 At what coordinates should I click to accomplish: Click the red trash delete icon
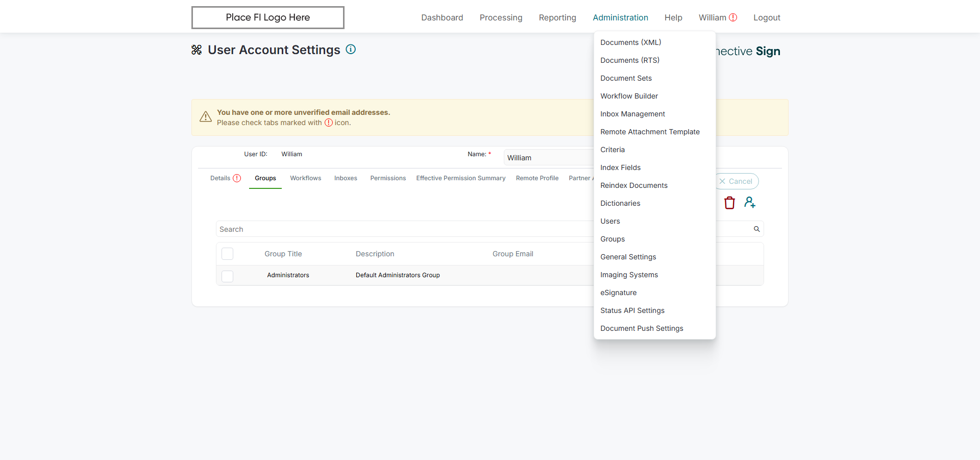pyautogui.click(x=729, y=203)
